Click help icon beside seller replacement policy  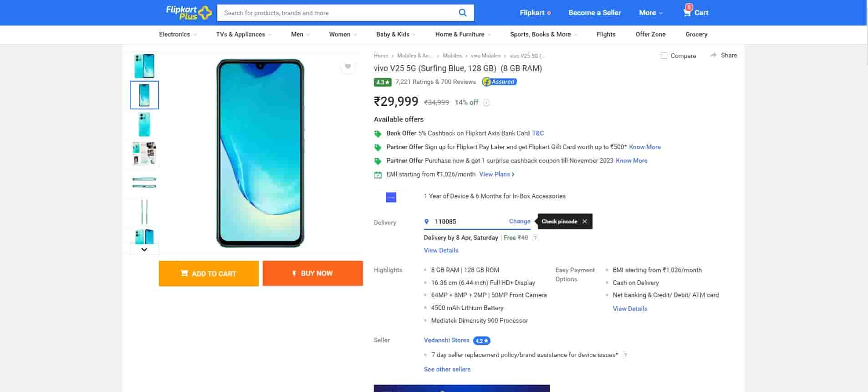pyautogui.click(x=625, y=355)
